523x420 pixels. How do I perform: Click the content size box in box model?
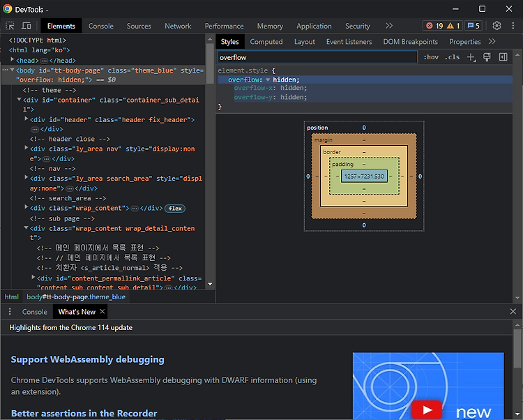pyautogui.click(x=364, y=177)
